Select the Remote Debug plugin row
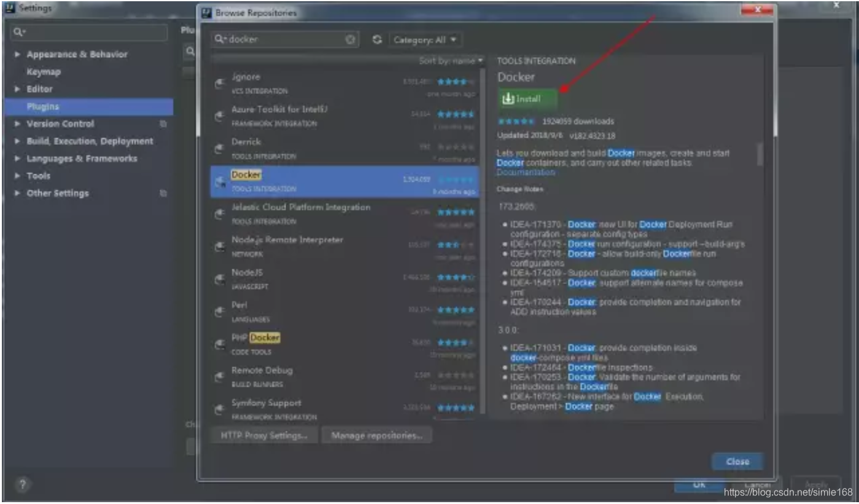Viewport: 859px width, 504px height. 344,376
